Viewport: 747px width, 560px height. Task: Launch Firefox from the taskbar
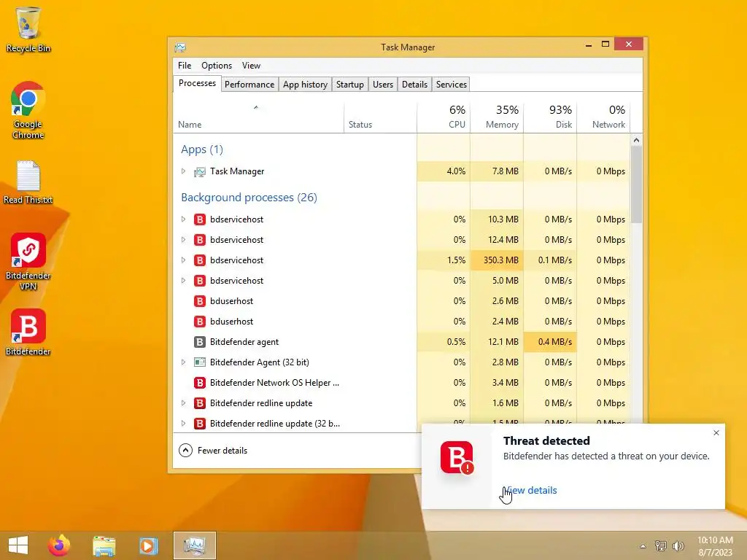[x=59, y=545]
